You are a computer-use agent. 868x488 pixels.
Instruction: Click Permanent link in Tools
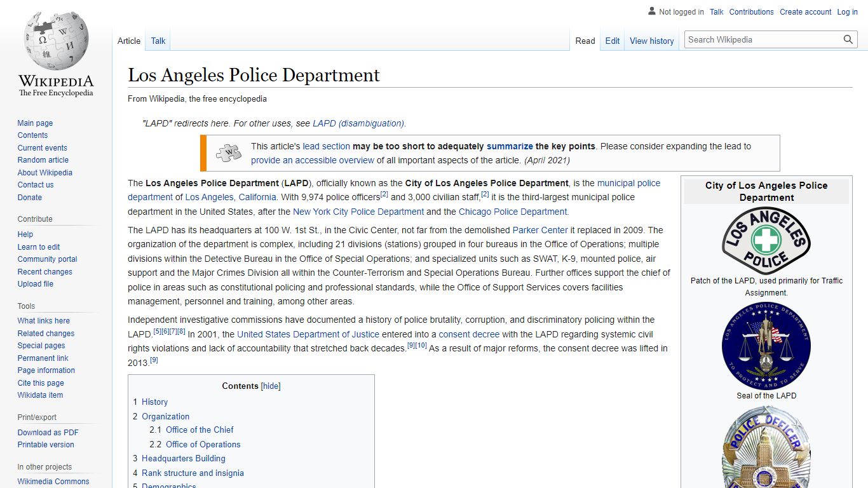coord(43,358)
